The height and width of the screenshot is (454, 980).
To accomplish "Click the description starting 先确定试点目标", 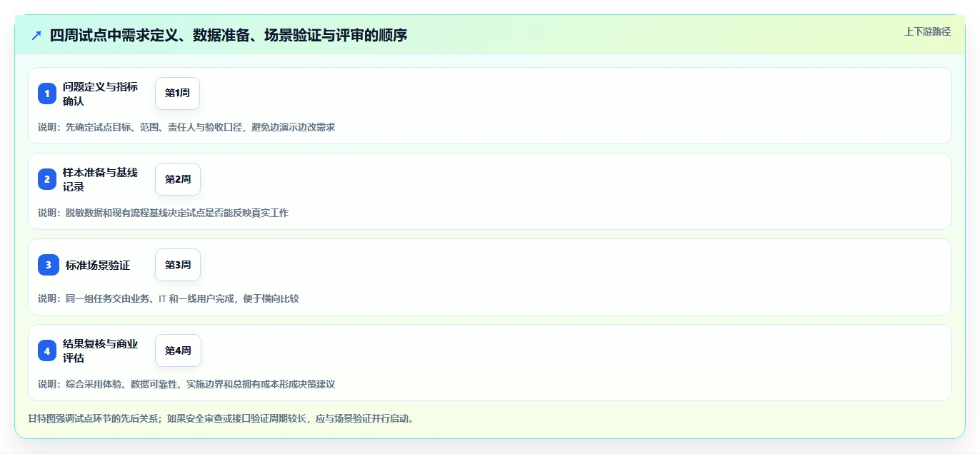I will [186, 127].
